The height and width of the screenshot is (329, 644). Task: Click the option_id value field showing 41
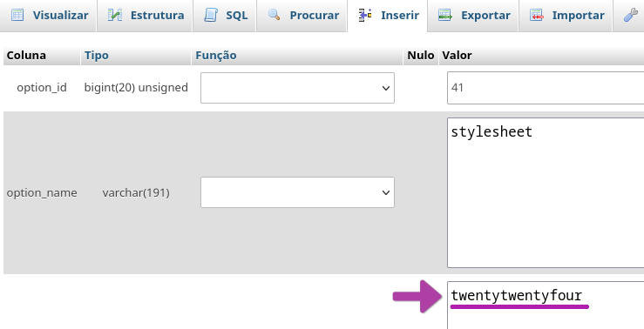click(546, 88)
